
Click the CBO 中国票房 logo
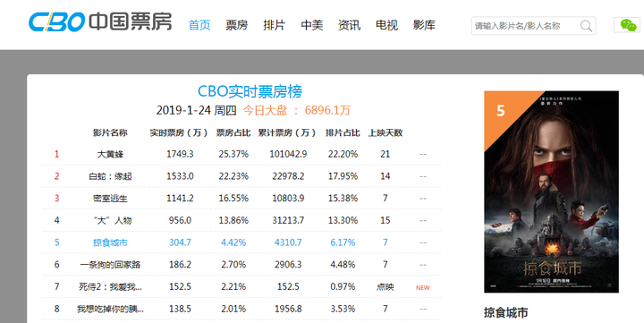100,21
